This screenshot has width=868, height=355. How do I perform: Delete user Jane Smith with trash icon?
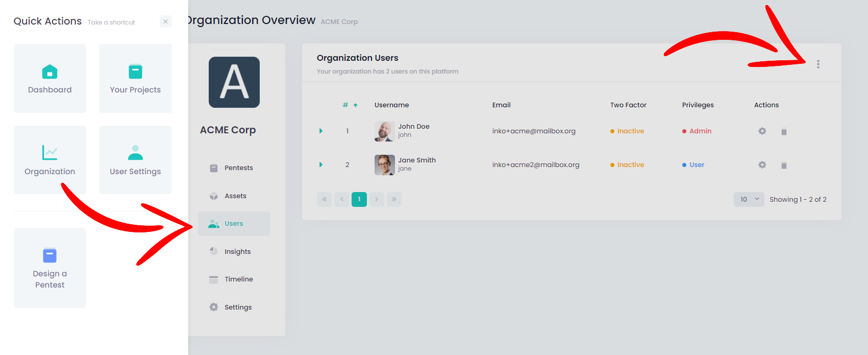click(x=784, y=165)
